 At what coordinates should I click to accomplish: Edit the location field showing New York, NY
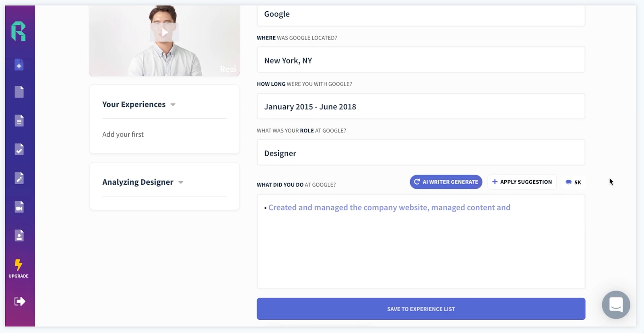pyautogui.click(x=421, y=60)
